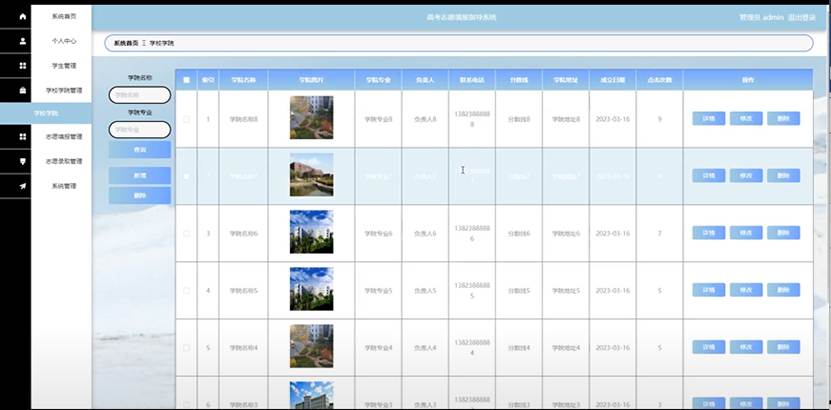Expand the 志愿填报管理 sidebar menu

[64, 137]
